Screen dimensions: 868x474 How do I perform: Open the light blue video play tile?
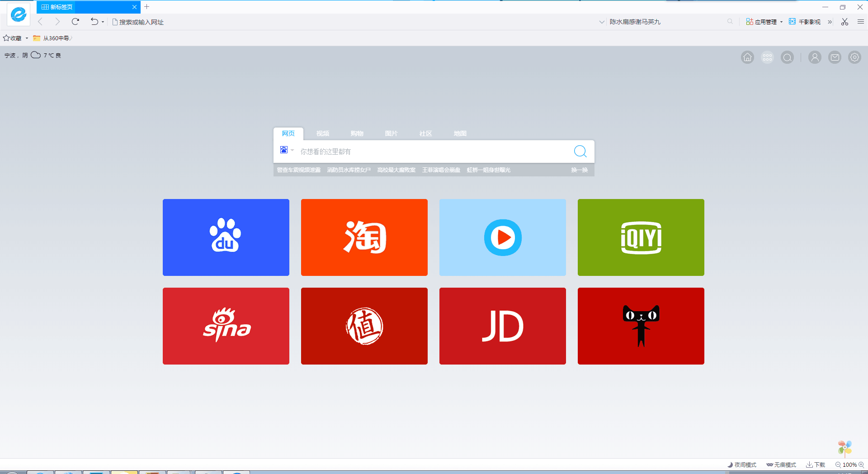(503, 237)
